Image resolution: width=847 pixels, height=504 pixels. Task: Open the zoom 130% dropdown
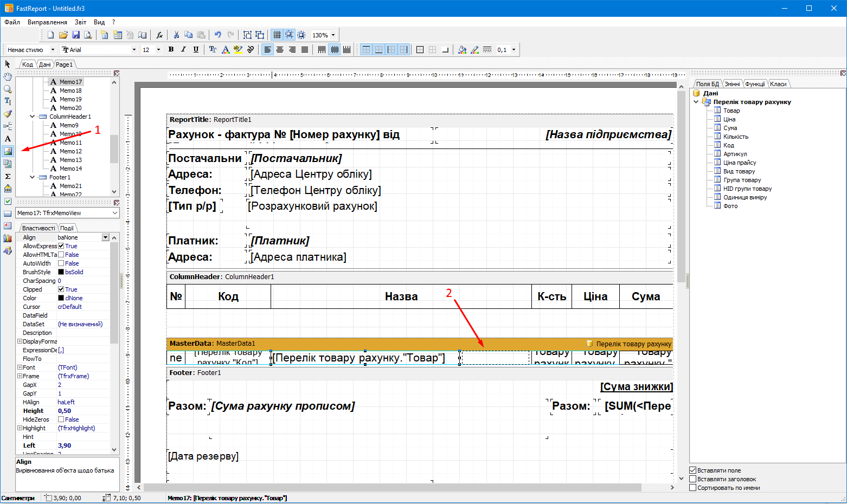click(333, 35)
